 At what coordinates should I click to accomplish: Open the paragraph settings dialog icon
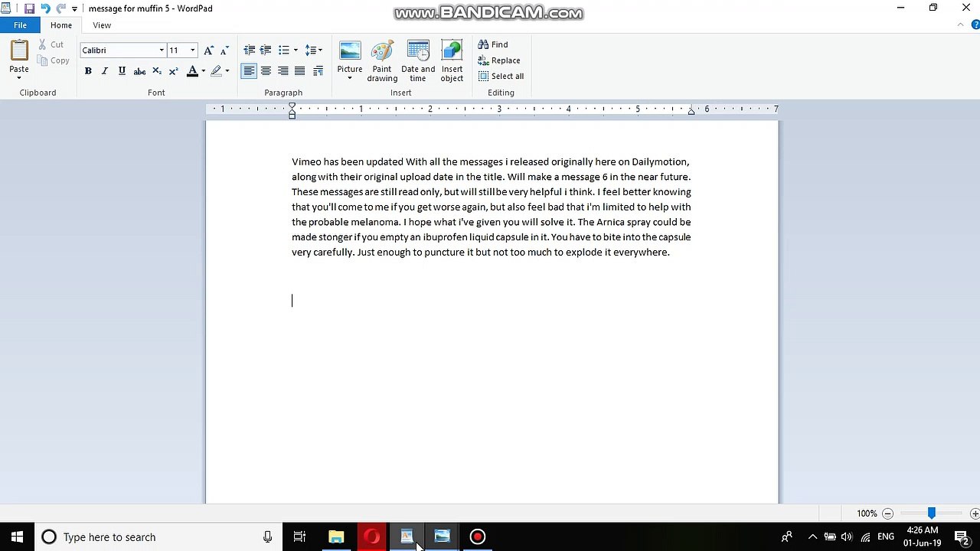pyautogui.click(x=318, y=71)
